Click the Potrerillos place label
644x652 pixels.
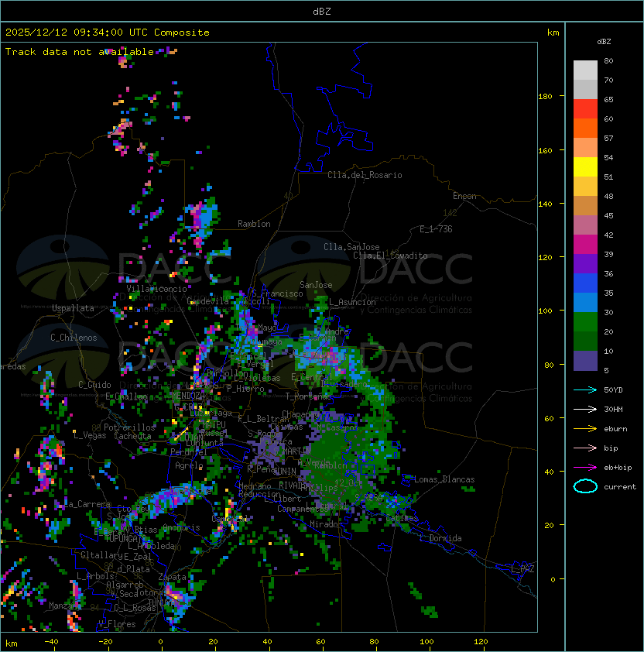(129, 427)
